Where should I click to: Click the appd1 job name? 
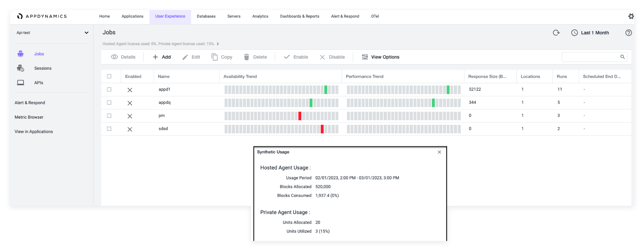[x=164, y=89]
